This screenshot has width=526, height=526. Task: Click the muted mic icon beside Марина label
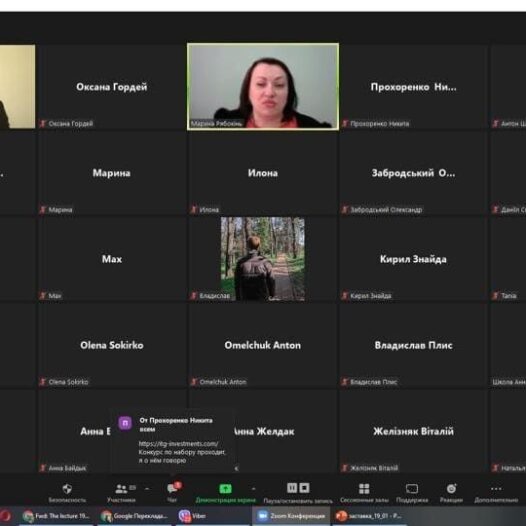[x=43, y=210]
